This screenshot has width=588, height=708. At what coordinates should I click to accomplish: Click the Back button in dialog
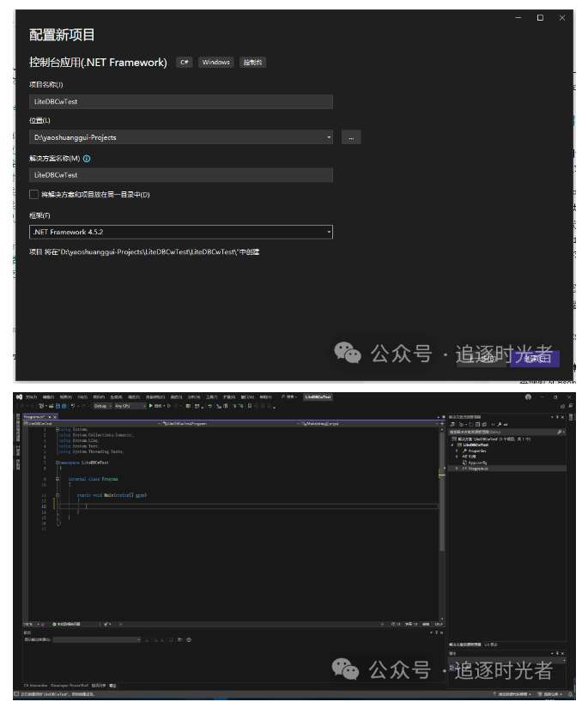click(482, 359)
